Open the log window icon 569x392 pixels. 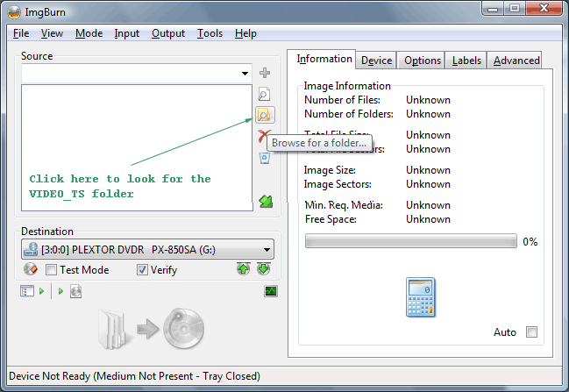(271, 291)
